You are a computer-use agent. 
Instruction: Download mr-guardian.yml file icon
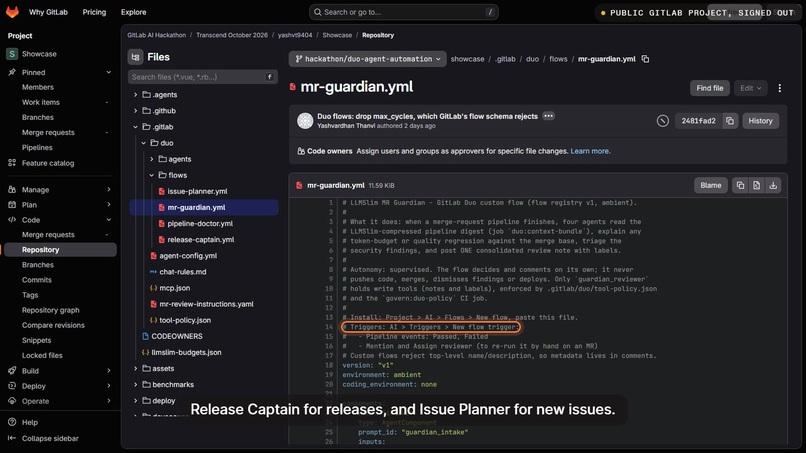(773, 186)
